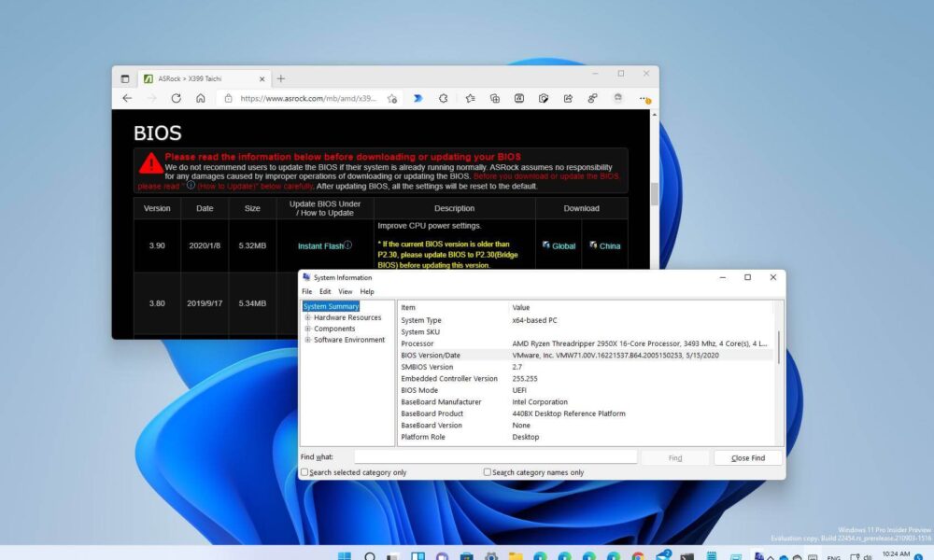This screenshot has height=560, width=934.
Task: Click System Information details vertical scrollbar
Action: point(778,348)
